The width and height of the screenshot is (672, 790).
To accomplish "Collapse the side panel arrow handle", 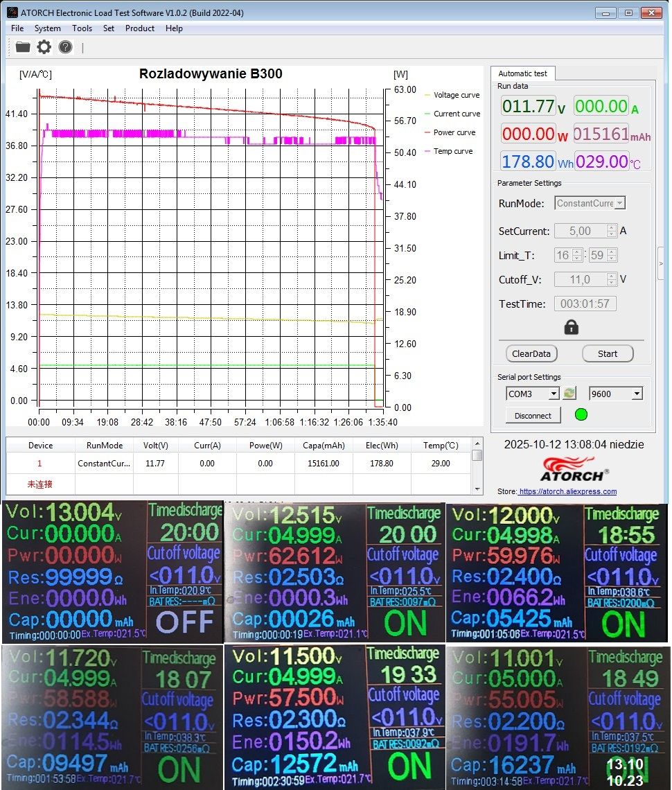I will point(661,263).
